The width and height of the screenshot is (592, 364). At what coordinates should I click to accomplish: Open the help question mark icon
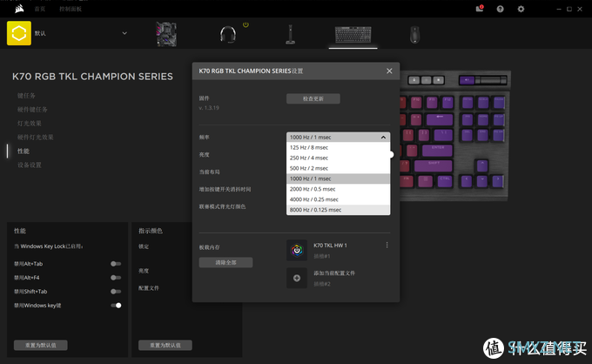[x=501, y=9]
